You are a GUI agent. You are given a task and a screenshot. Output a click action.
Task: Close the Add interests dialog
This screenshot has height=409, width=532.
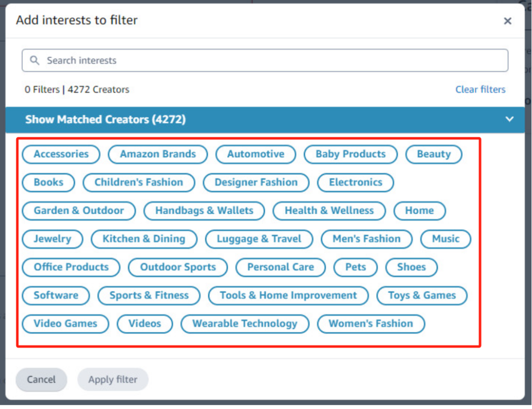coord(508,21)
